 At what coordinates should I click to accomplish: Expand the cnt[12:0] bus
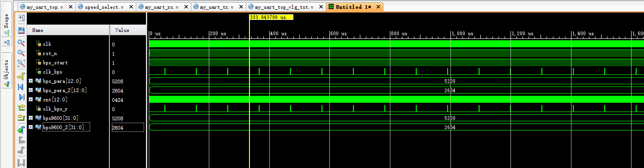click(x=30, y=100)
